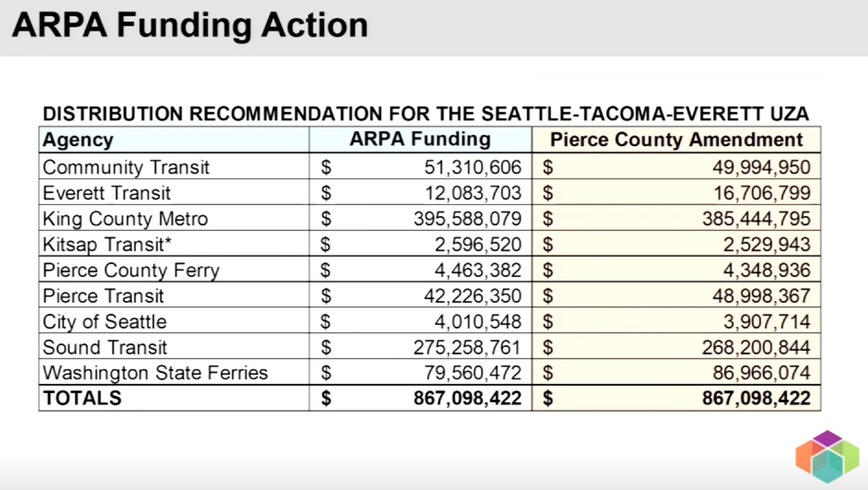Click the Washington State Ferries agency cell
Screen dimensions: 868x490
pos(155,373)
